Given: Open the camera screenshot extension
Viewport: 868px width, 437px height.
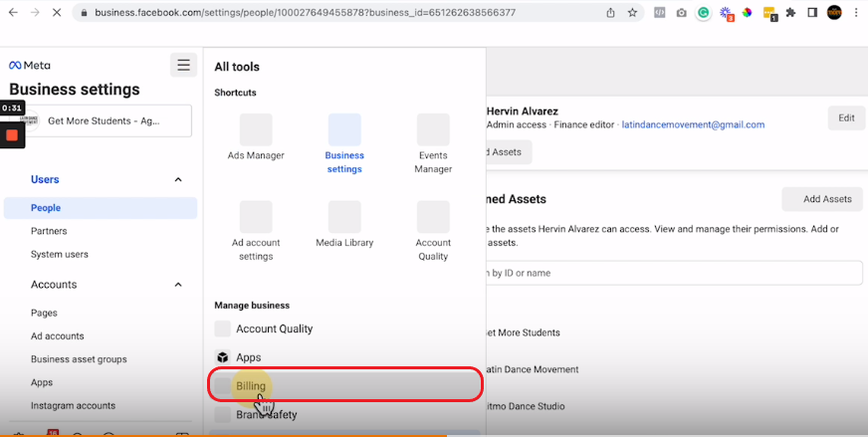Looking at the screenshot, I should point(682,12).
